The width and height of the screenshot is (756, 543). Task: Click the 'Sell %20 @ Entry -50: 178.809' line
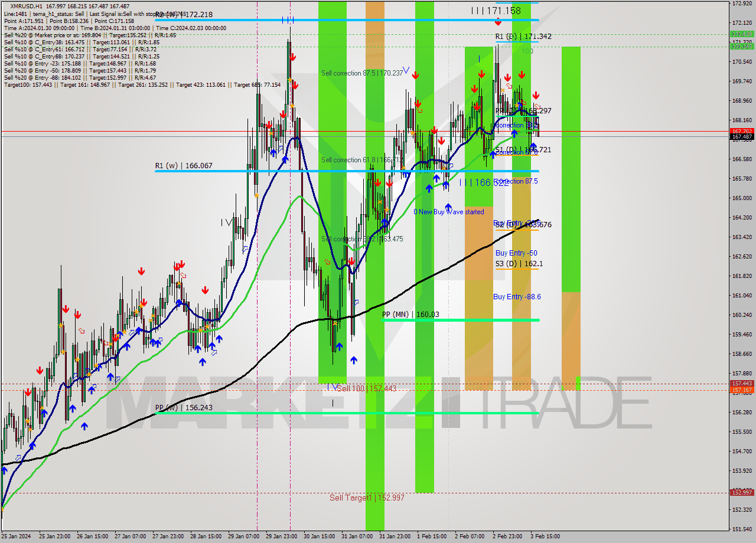pos(80,70)
